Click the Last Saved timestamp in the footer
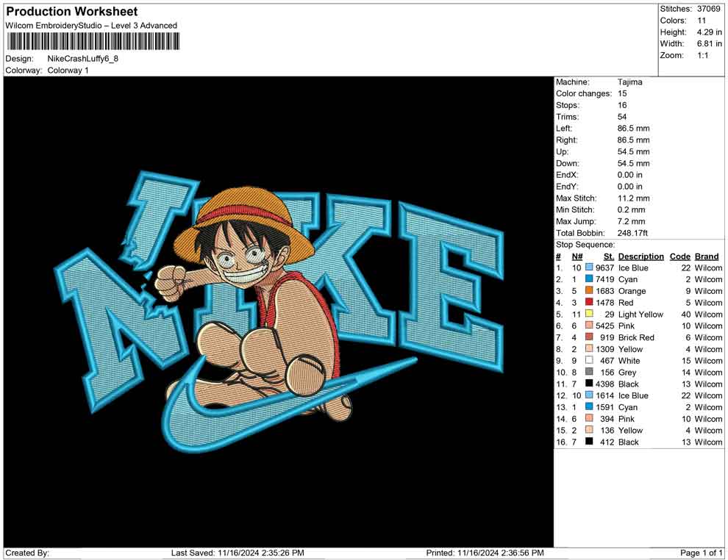728x560 pixels. (x=238, y=553)
